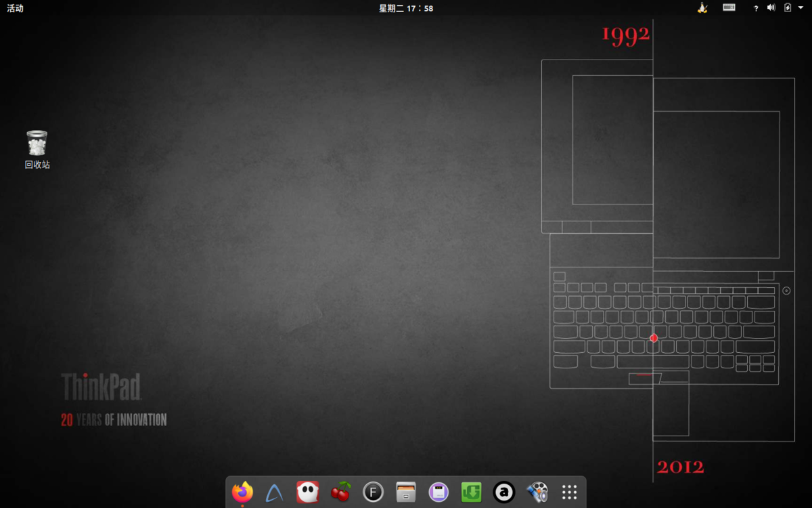Open the black circle lowercase-a app
812x508 pixels.
point(504,492)
